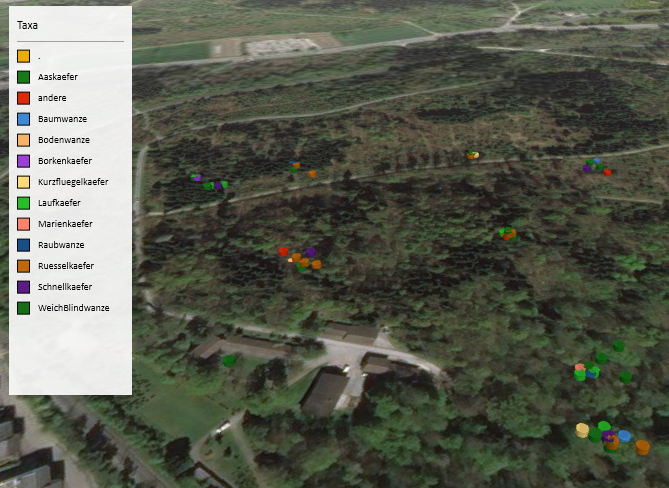Screen dimensions: 669x488
Task: Click the pale yellow cylinder marker at bottom right
Action: pos(582,430)
